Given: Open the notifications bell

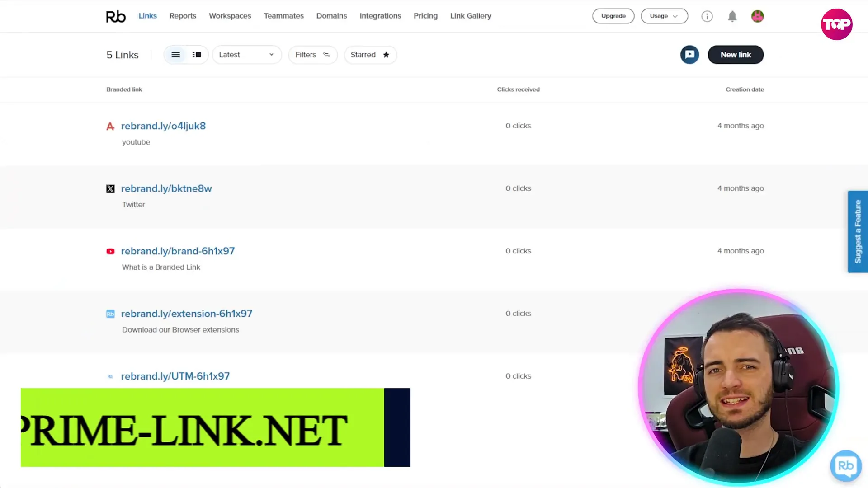Looking at the screenshot, I should pos(732,17).
